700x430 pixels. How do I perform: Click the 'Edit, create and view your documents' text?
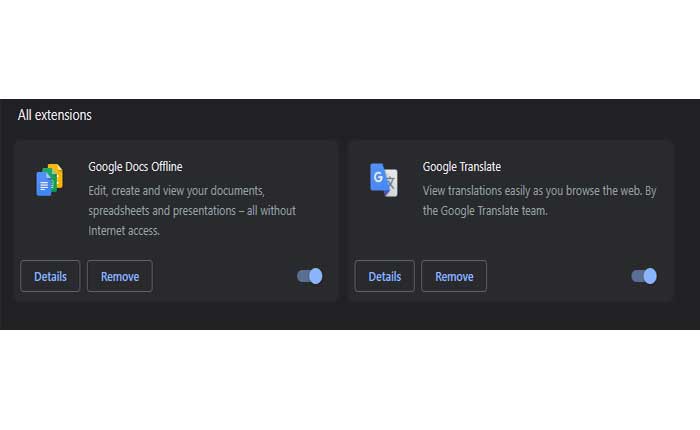click(176, 191)
